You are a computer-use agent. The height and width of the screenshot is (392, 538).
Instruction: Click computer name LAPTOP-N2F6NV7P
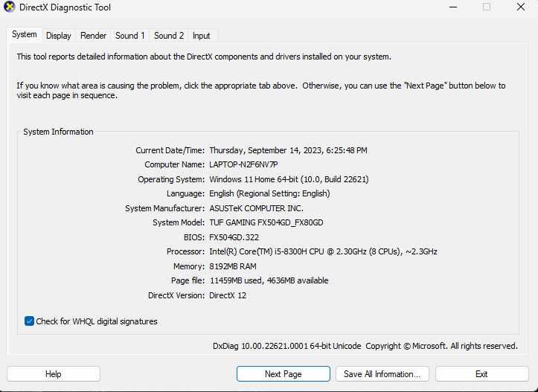(243, 164)
